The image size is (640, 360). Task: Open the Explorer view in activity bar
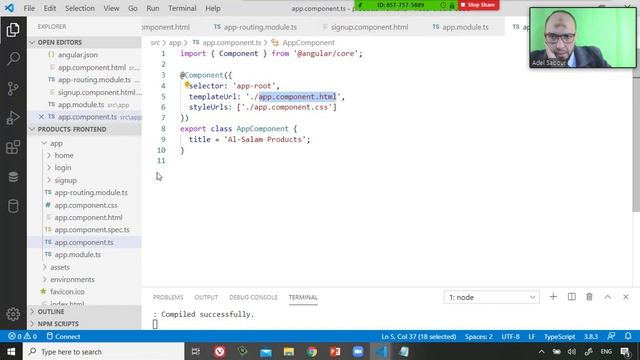[13, 30]
